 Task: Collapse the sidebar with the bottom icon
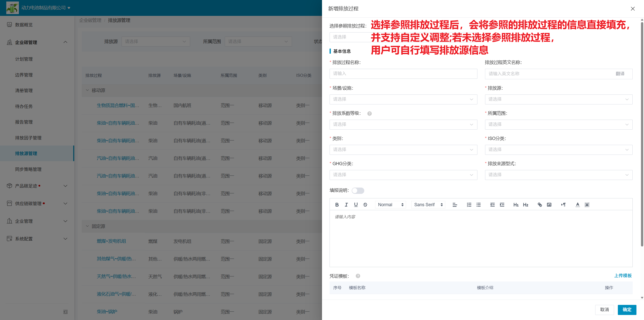click(x=65, y=312)
